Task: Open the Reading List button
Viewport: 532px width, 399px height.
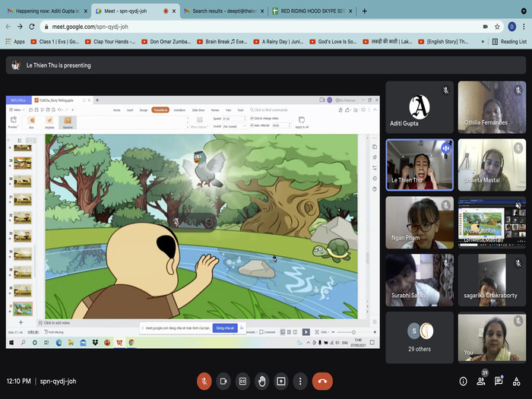Action: coord(509,41)
